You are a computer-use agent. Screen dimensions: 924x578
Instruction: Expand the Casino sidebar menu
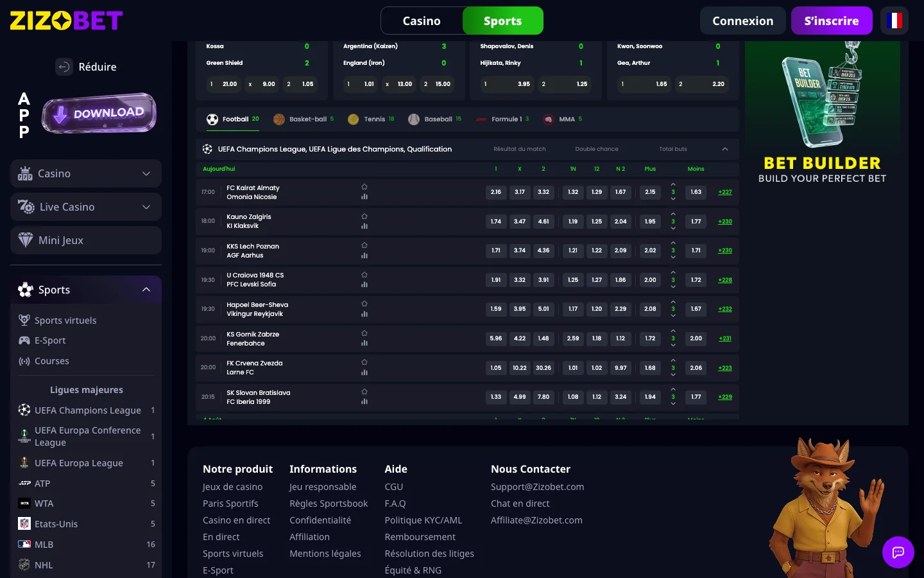coord(86,173)
